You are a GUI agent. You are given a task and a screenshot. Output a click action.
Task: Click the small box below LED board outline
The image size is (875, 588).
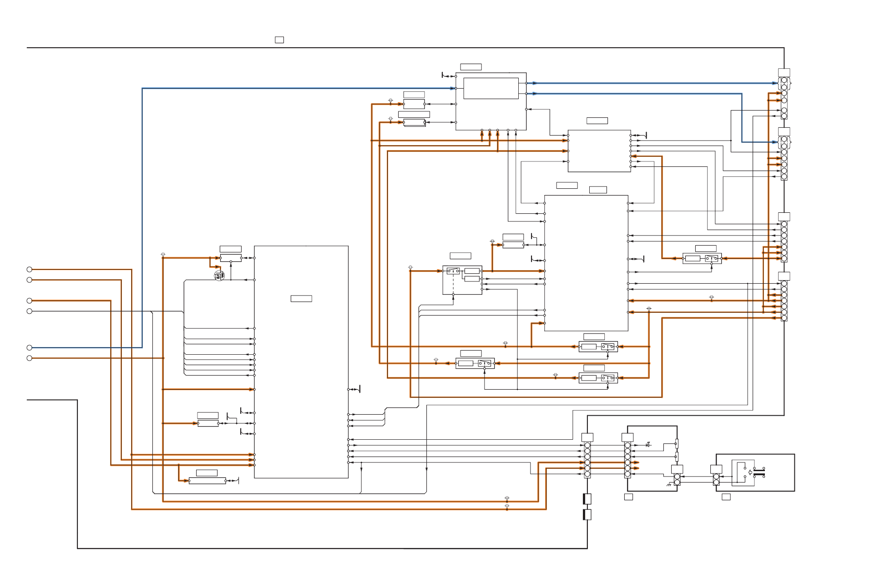click(x=628, y=497)
